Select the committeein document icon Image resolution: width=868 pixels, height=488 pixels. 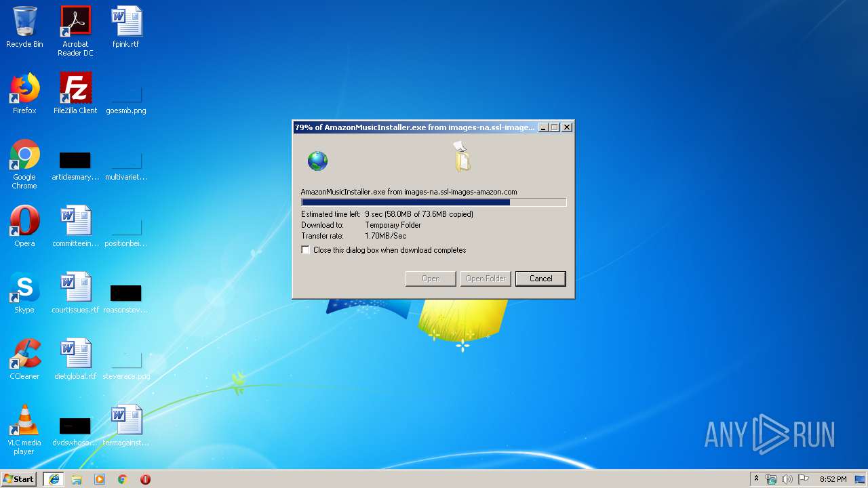(75, 226)
